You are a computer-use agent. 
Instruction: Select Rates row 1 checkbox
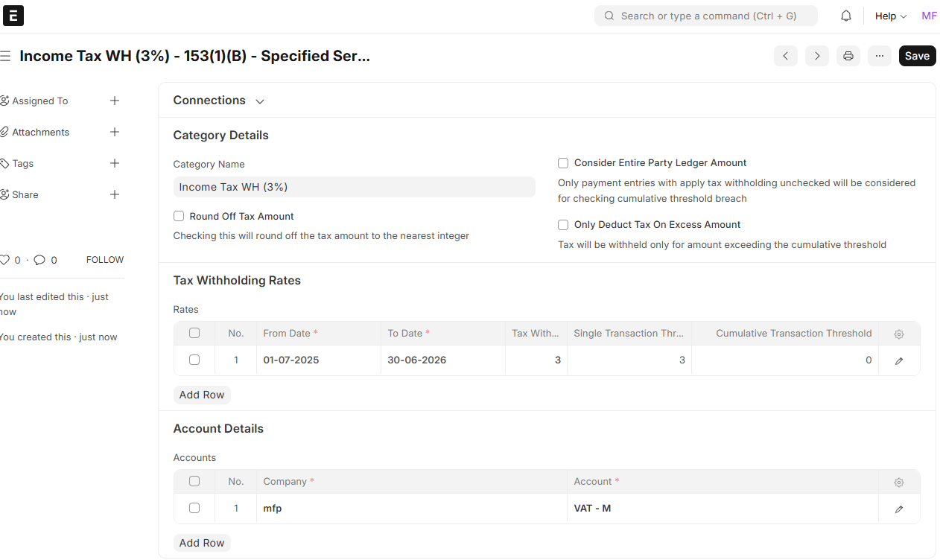(194, 360)
